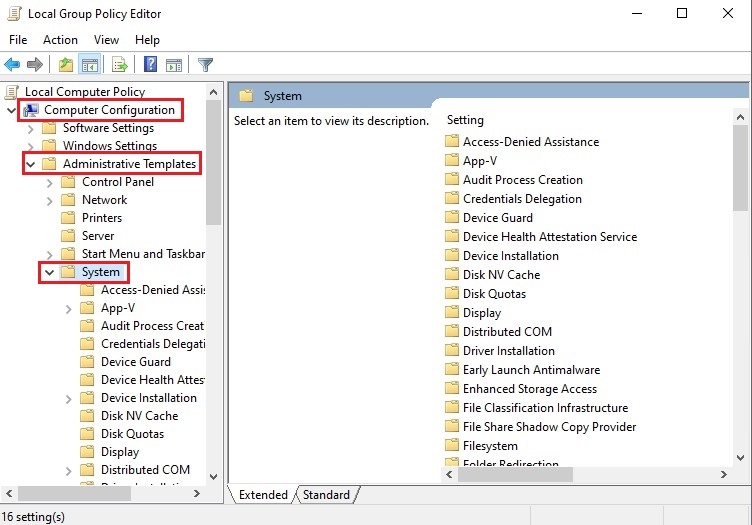Click the Printers folder icon in tree
This screenshot has width=752, height=525.
pos(68,218)
